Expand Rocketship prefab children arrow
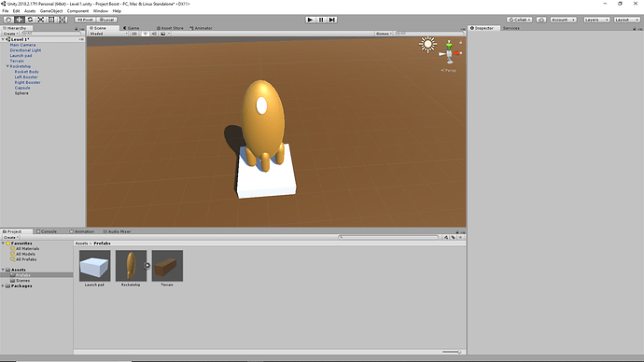644x362 pixels. pyautogui.click(x=147, y=266)
